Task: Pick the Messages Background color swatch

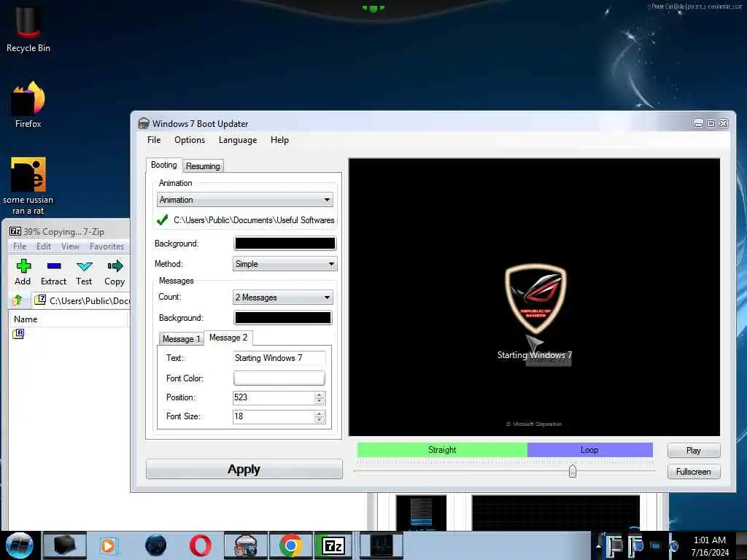Action: point(283,318)
